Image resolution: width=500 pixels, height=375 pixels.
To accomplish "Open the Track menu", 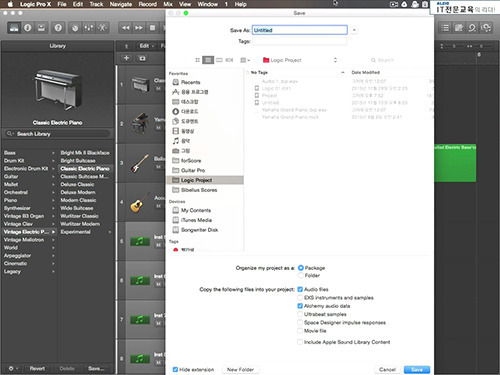I will click(x=96, y=4).
